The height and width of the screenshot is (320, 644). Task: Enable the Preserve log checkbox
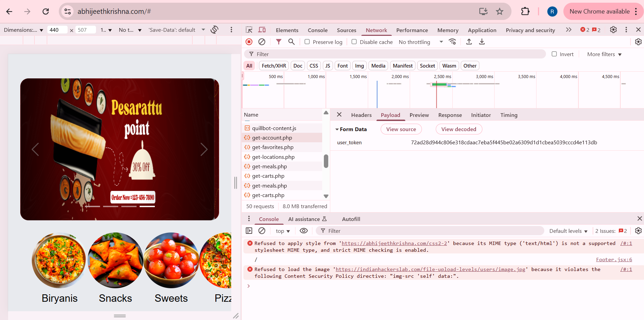click(x=307, y=42)
